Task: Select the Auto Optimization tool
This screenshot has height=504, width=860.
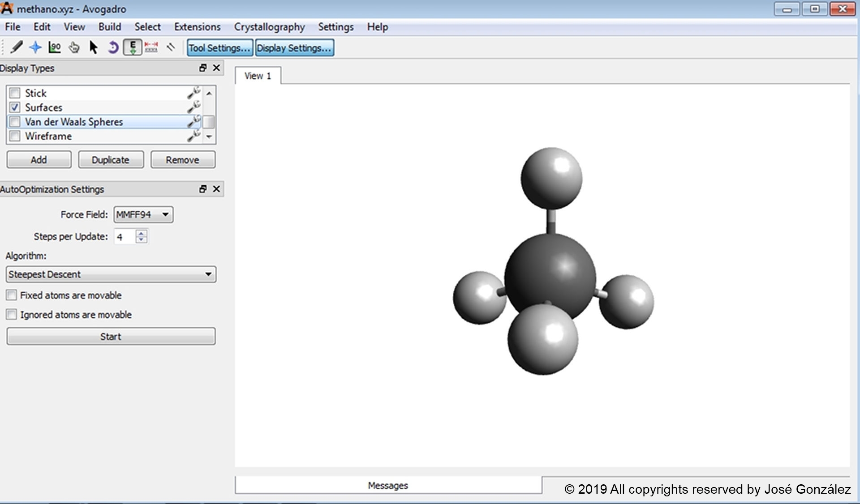Action: 133,47
